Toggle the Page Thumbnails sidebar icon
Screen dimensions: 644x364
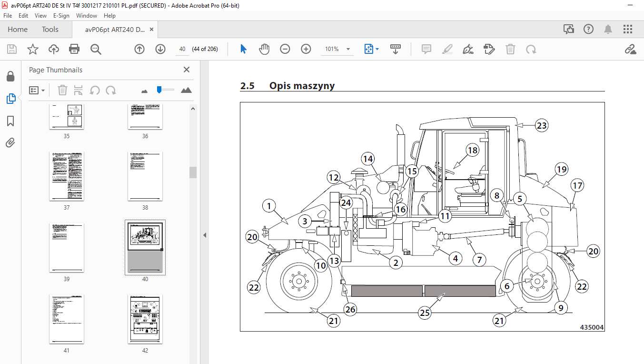click(x=10, y=99)
